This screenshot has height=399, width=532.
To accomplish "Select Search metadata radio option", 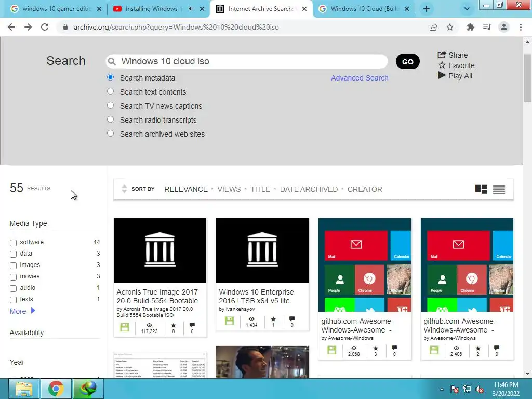I will coord(110,77).
